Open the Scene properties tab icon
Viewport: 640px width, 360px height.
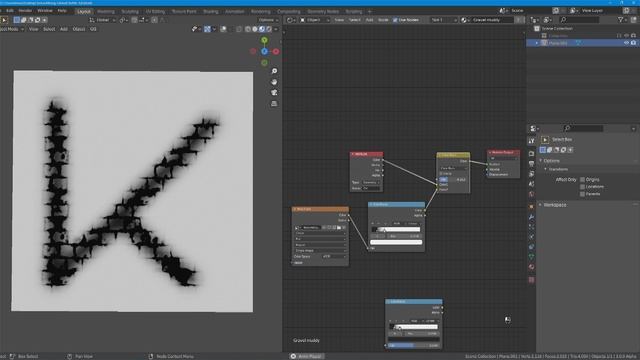[531, 184]
